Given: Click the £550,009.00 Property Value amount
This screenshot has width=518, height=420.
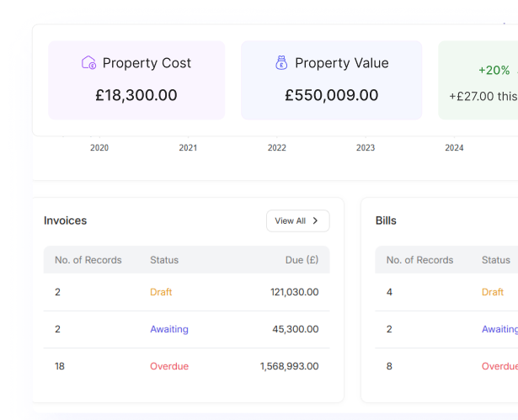Looking at the screenshot, I should click(331, 95).
